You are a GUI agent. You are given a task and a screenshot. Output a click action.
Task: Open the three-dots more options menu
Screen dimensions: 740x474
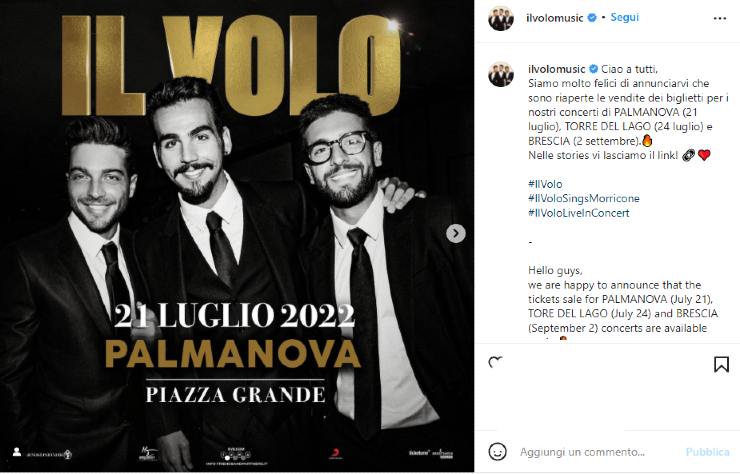(719, 18)
